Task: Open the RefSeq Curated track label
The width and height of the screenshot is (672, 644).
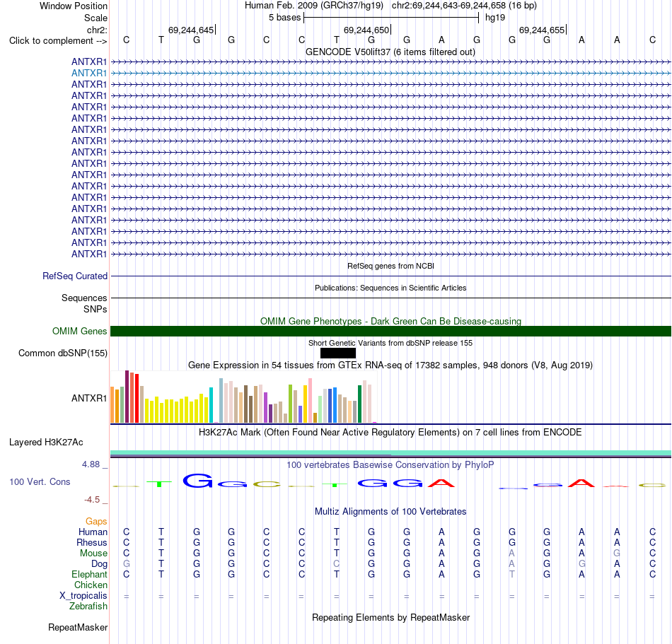Action: [x=75, y=276]
